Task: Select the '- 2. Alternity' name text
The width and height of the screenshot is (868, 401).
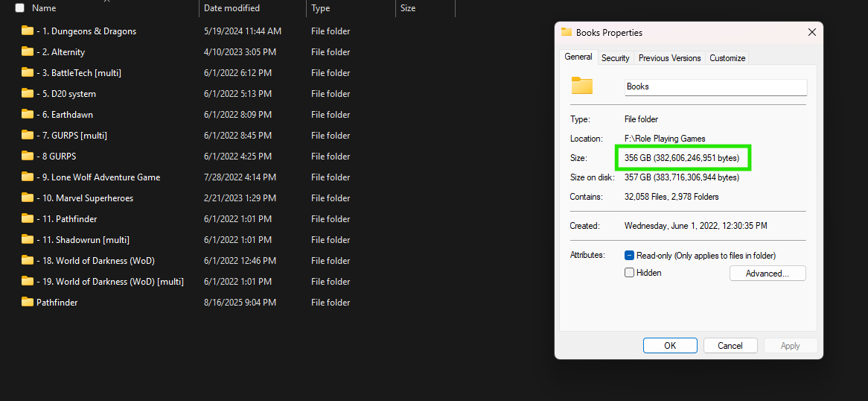Action: [x=61, y=52]
